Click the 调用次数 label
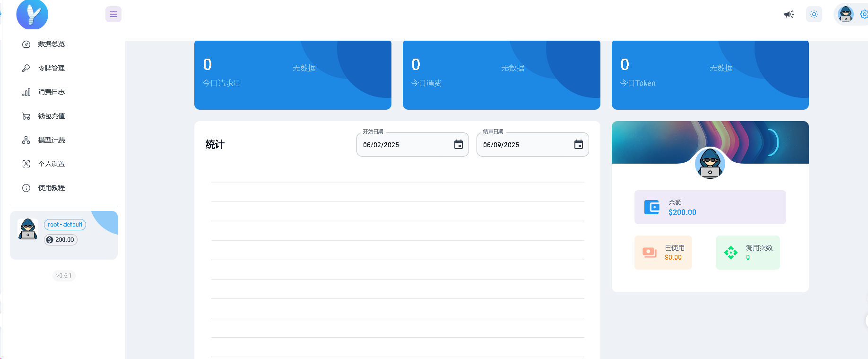The height and width of the screenshot is (359, 868). coord(759,248)
